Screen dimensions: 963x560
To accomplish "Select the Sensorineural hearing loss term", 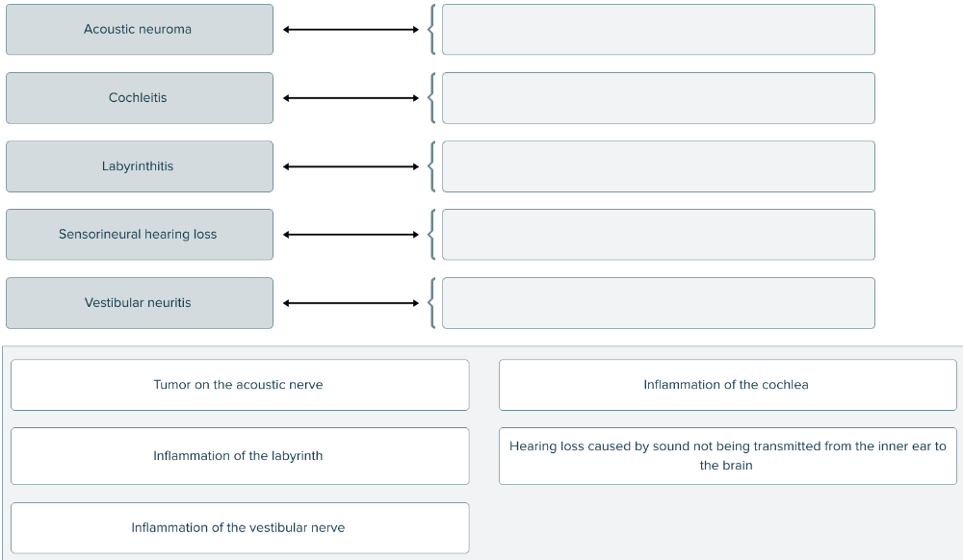I will pyautogui.click(x=139, y=235).
